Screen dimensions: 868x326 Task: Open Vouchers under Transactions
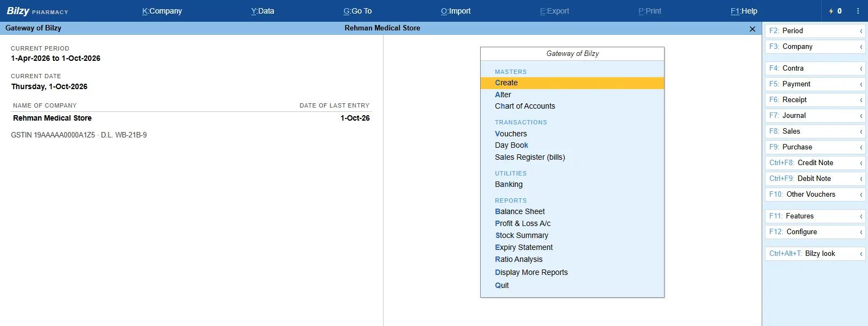tap(572, 134)
